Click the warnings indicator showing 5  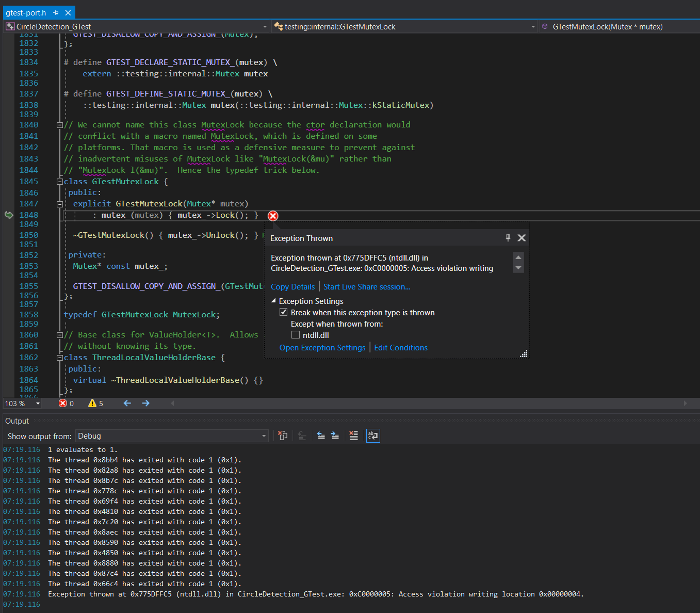(x=95, y=403)
